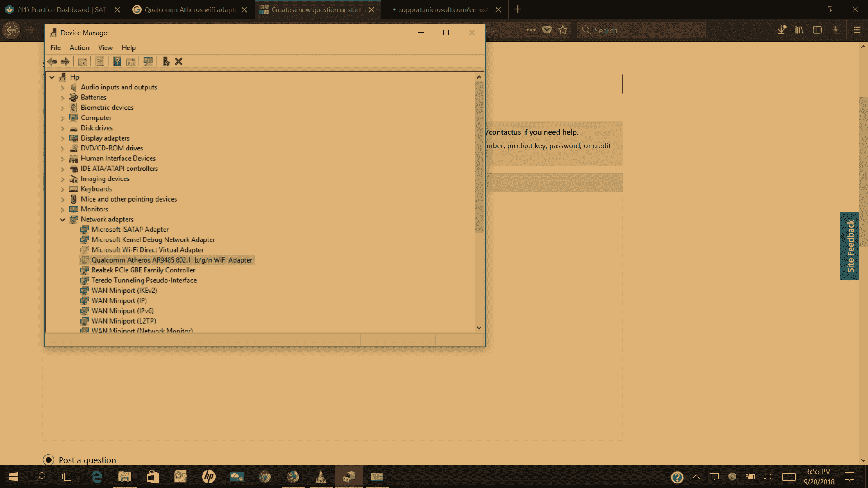Switch to Qualcomm Atheros wifi adapter tab

(x=190, y=9)
